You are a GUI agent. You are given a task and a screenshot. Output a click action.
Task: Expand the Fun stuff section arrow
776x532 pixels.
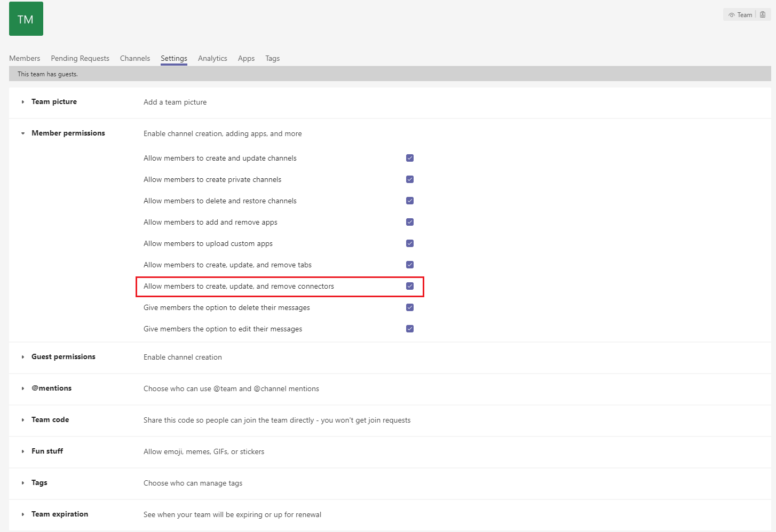pos(23,451)
